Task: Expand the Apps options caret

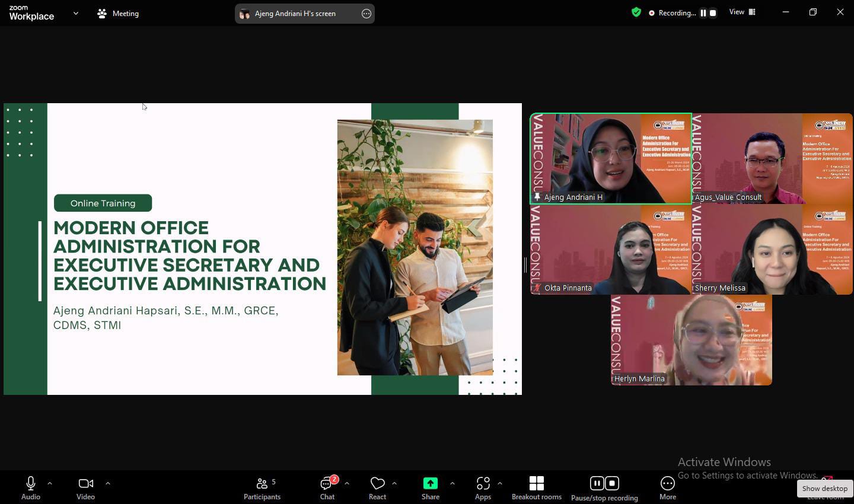Action: (500, 483)
